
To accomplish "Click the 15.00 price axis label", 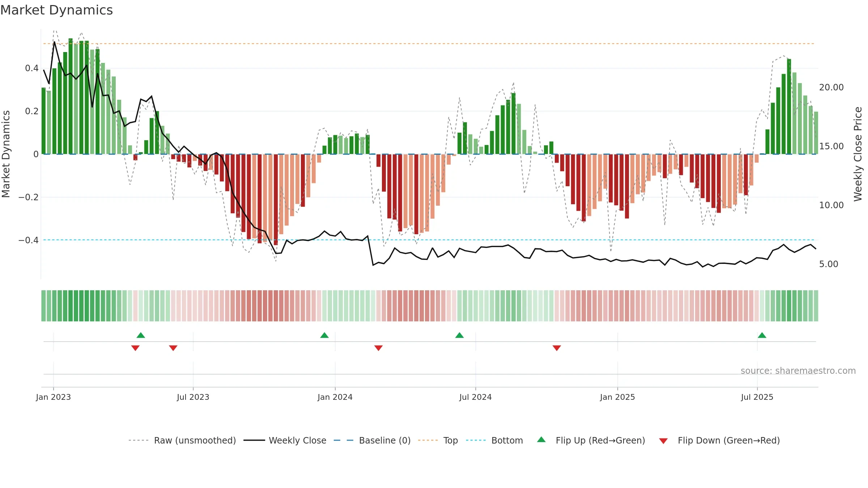I will click(831, 146).
